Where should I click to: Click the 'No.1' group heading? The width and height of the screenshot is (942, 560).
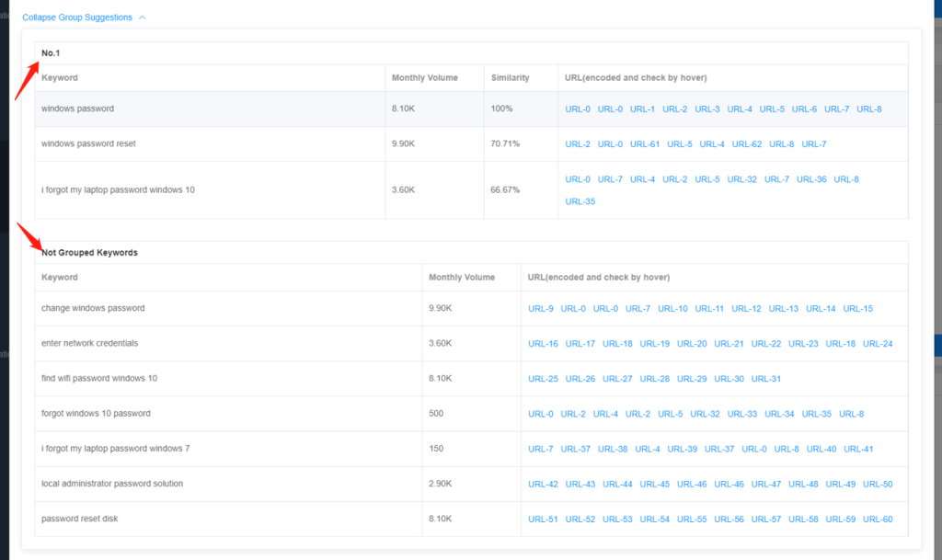[x=51, y=52]
